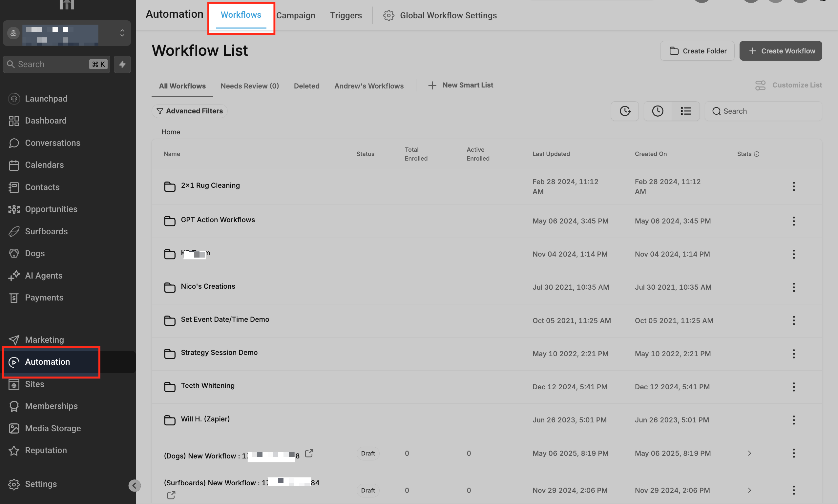
Task: Click the workflow list Search field
Action: [763, 111]
